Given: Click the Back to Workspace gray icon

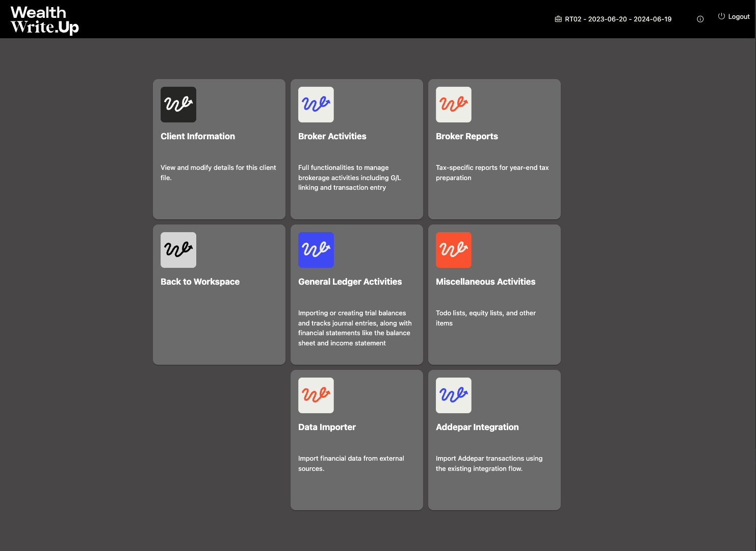Looking at the screenshot, I should click(178, 250).
